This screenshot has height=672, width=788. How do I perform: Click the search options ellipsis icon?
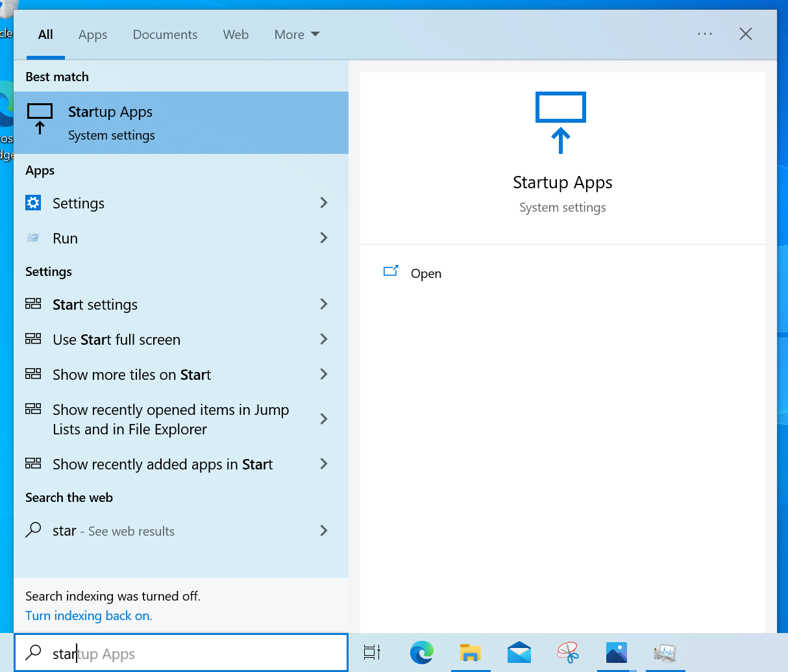click(x=704, y=34)
